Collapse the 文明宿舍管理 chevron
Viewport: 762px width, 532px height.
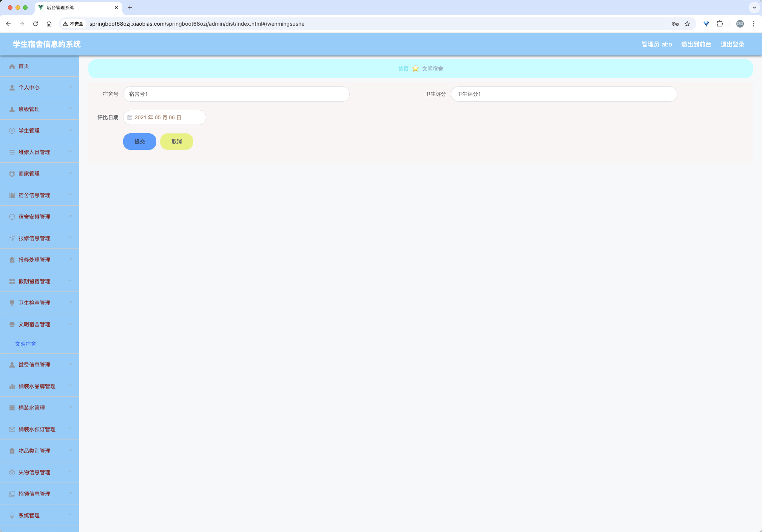(x=70, y=324)
